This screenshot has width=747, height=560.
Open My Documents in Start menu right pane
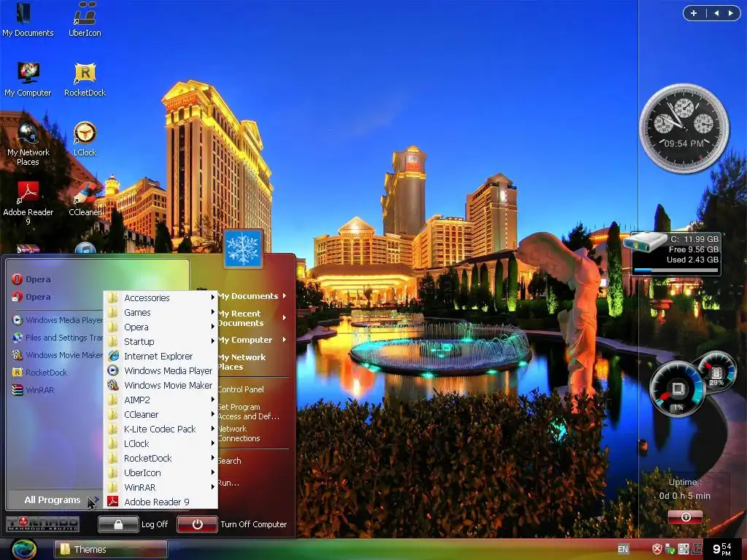click(x=253, y=296)
